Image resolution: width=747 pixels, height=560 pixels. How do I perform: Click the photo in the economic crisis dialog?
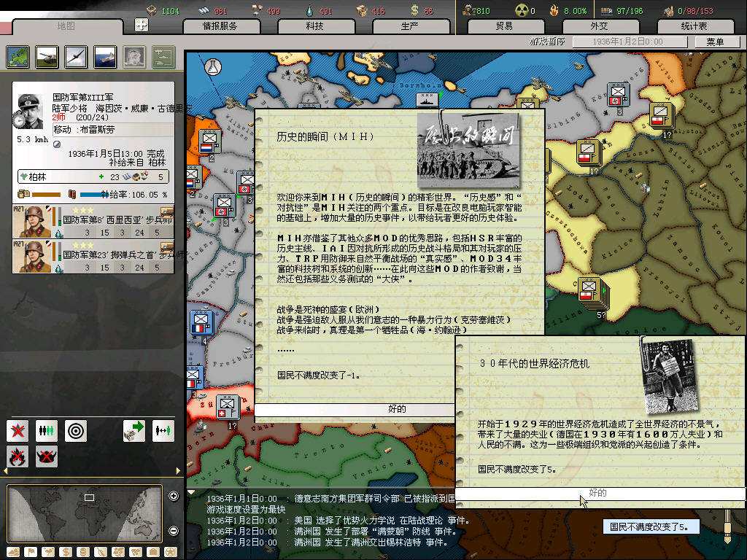click(670, 376)
